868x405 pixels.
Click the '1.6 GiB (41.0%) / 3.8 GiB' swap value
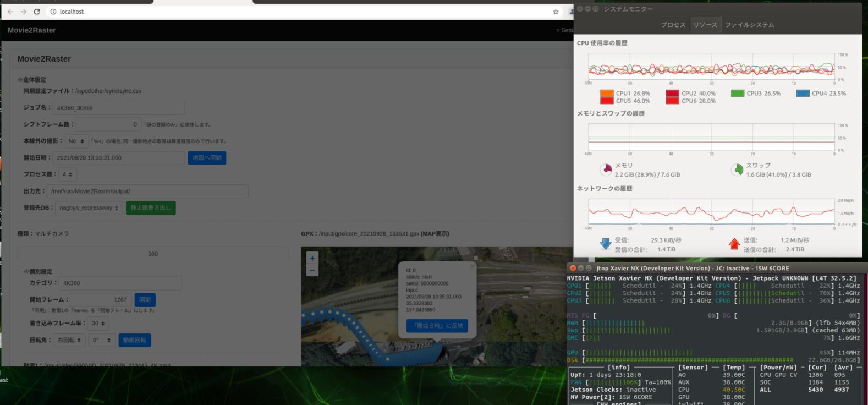(x=778, y=175)
